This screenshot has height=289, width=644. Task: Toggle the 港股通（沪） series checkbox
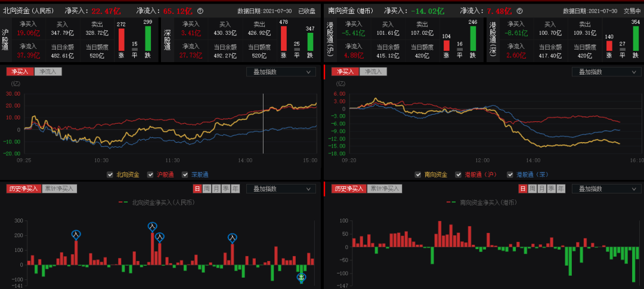click(458, 175)
